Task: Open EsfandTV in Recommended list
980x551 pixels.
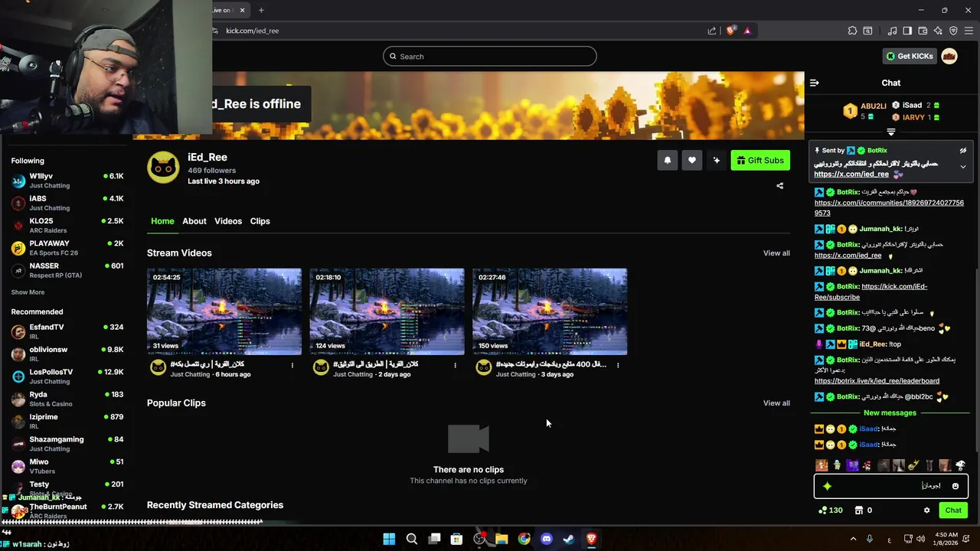Action: click(x=67, y=331)
